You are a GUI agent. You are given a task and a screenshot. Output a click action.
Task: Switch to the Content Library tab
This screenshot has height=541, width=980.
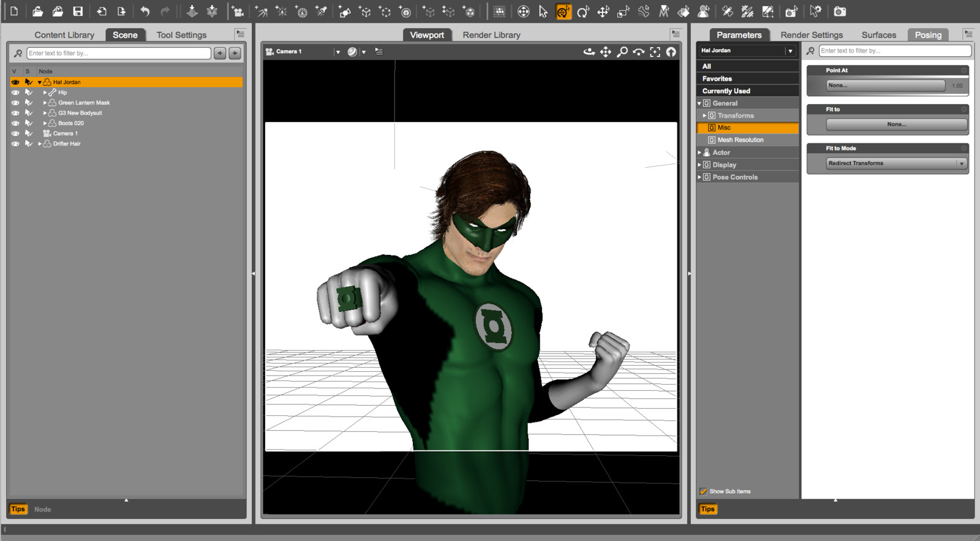[64, 35]
